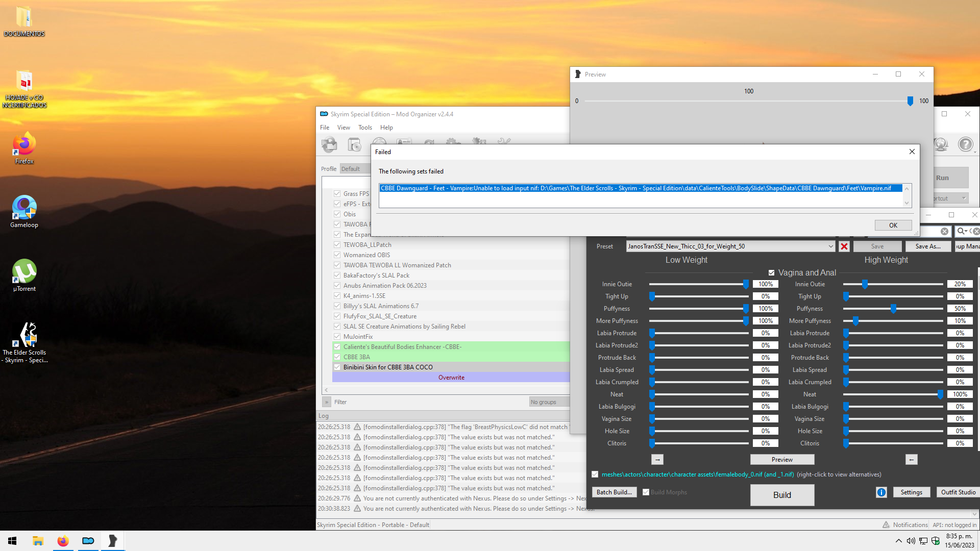Open File Explorer from the taskbar
Viewport: 980px width, 551px height.
tap(38, 541)
